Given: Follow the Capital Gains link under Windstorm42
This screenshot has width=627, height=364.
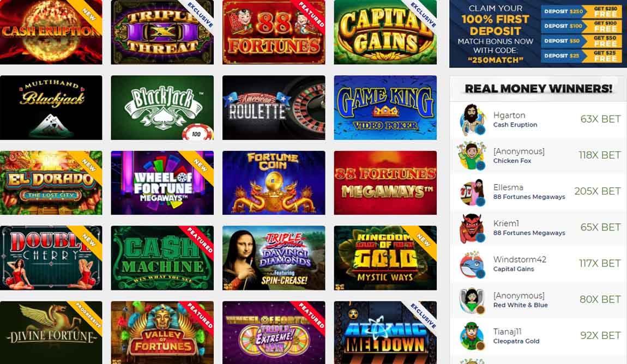Looking at the screenshot, I should (514, 269).
